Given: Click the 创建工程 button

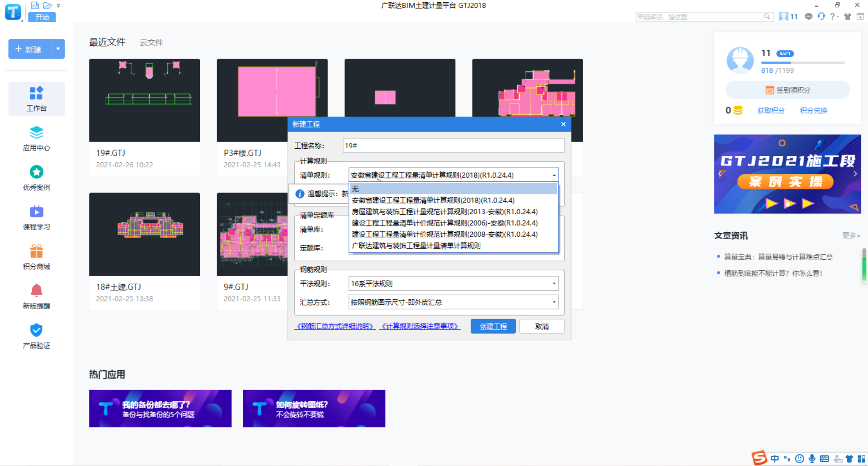Looking at the screenshot, I should [x=493, y=326].
